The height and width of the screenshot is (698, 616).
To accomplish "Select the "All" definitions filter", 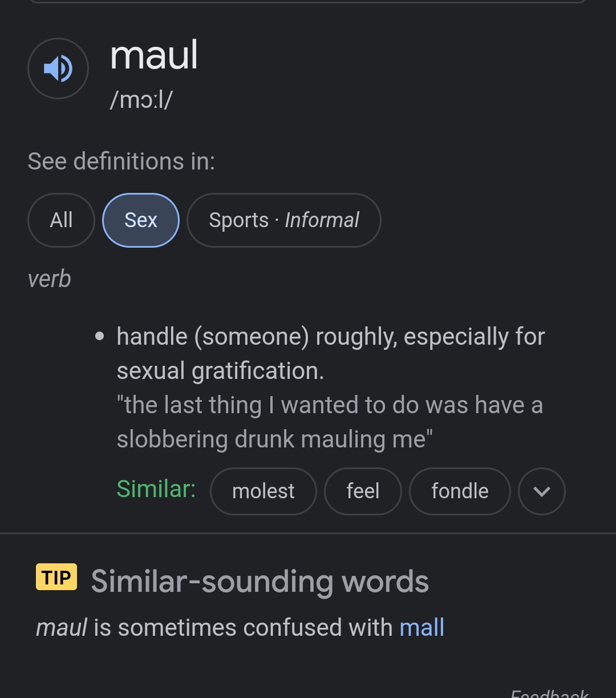I will click(61, 220).
